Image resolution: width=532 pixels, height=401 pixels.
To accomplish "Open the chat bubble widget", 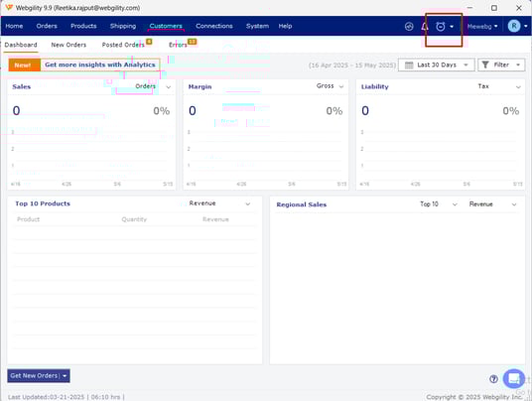I will 514,378.
